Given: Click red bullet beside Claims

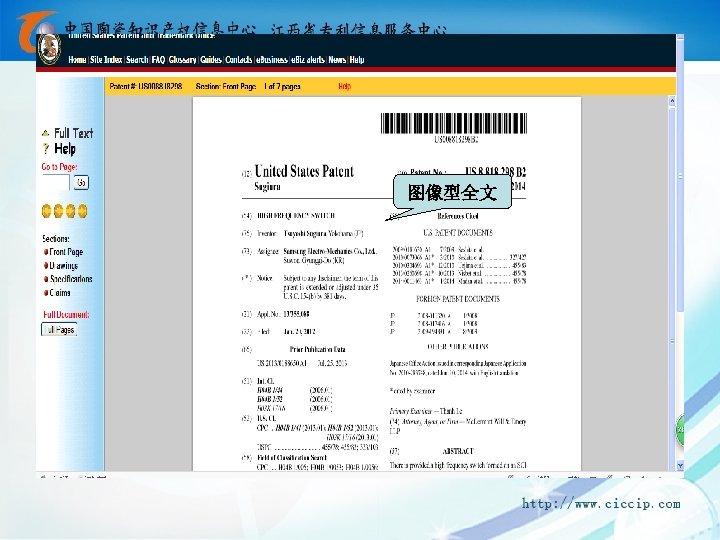Looking at the screenshot, I should tap(46, 292).
